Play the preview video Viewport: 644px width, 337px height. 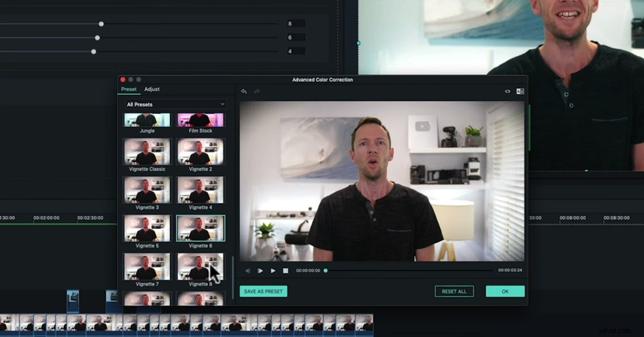[x=273, y=271]
